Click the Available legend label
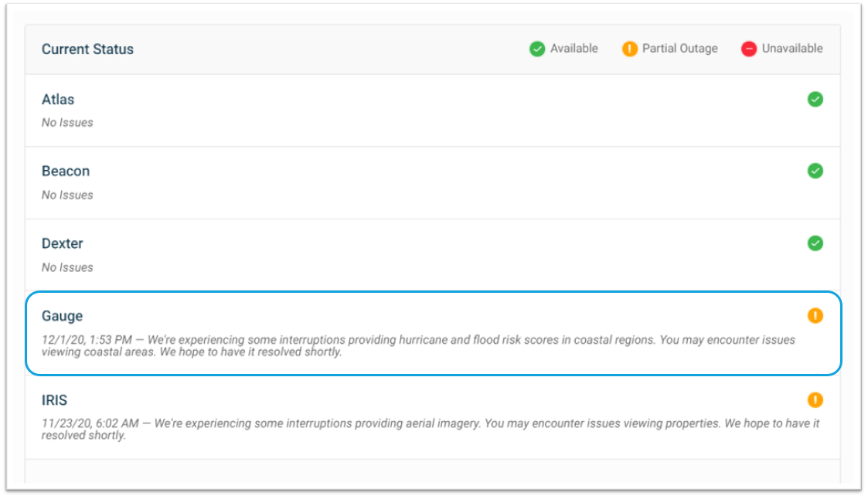This screenshot has height=496, width=868. point(574,49)
